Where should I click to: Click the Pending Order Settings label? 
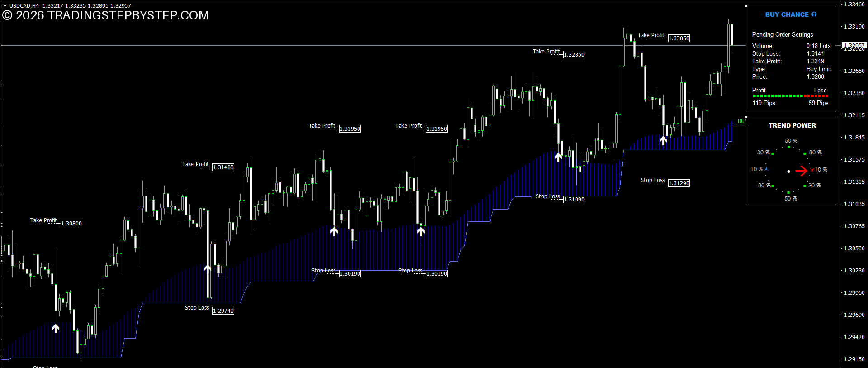[783, 34]
